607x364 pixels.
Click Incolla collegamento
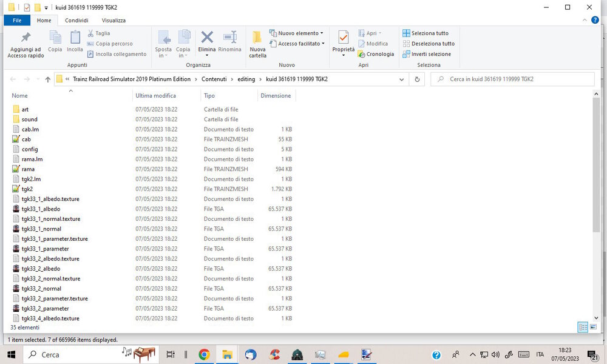click(x=117, y=54)
